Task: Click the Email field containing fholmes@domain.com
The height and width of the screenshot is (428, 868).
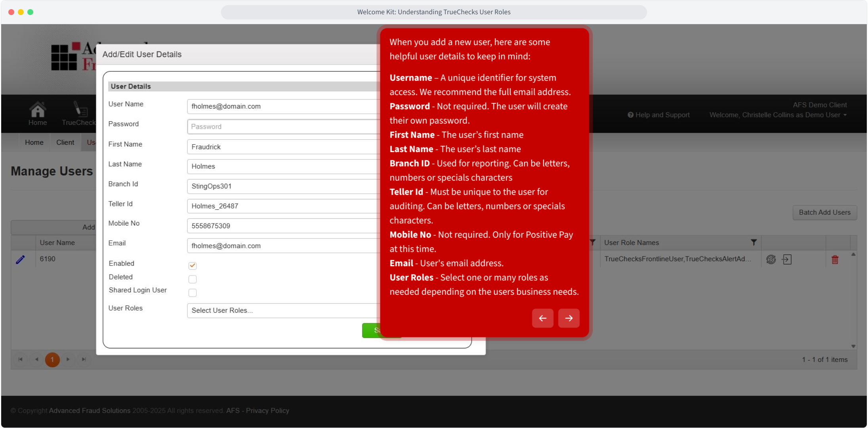Action: coord(284,246)
